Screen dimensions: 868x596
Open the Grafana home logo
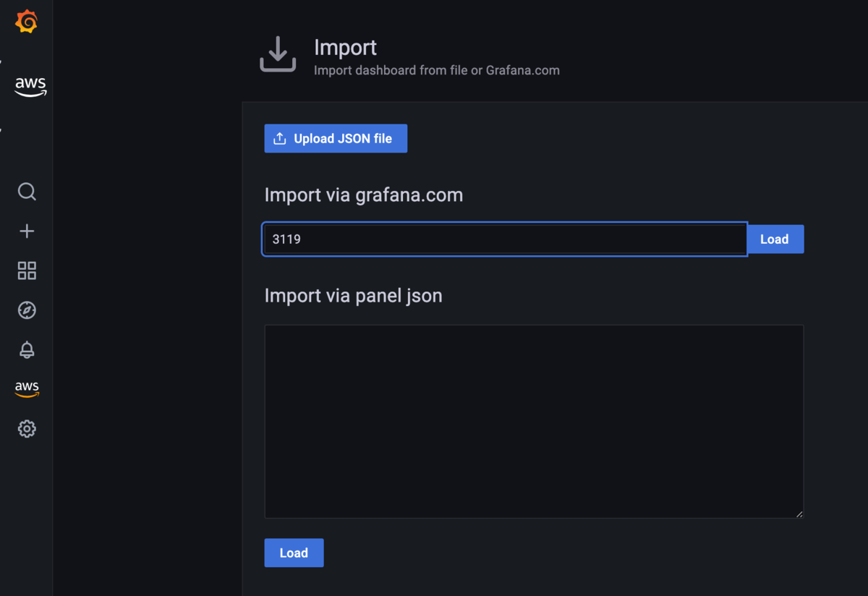(x=27, y=22)
